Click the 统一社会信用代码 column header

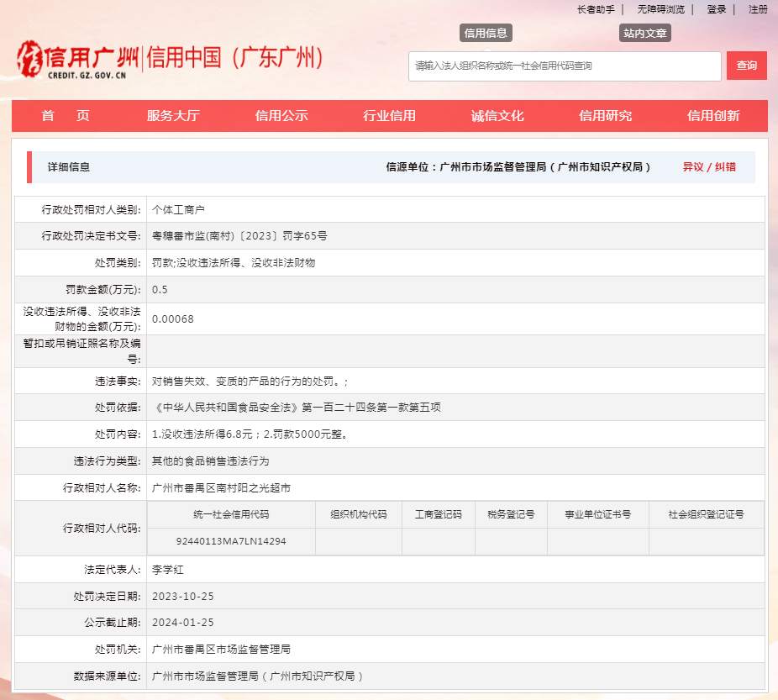(231, 514)
